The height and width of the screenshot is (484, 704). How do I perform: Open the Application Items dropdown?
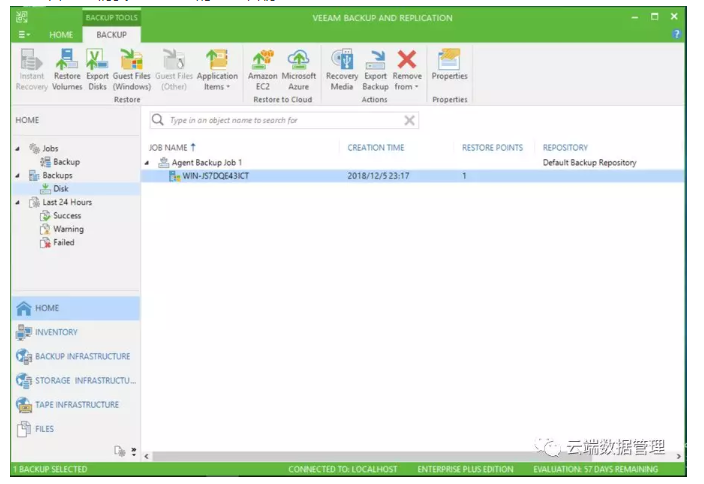[217, 70]
